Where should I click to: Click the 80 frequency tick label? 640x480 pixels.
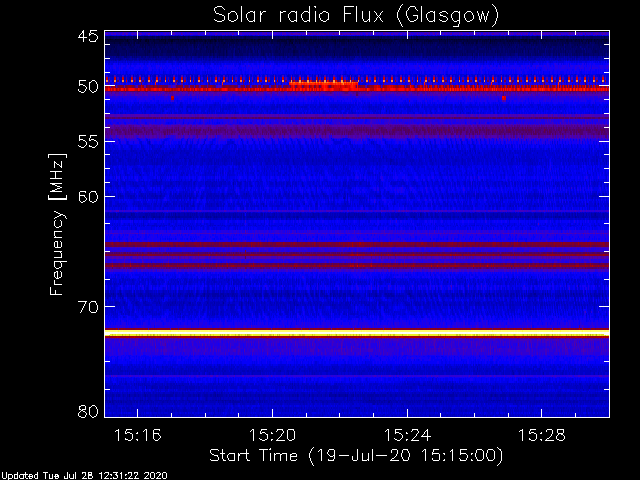tap(88, 411)
